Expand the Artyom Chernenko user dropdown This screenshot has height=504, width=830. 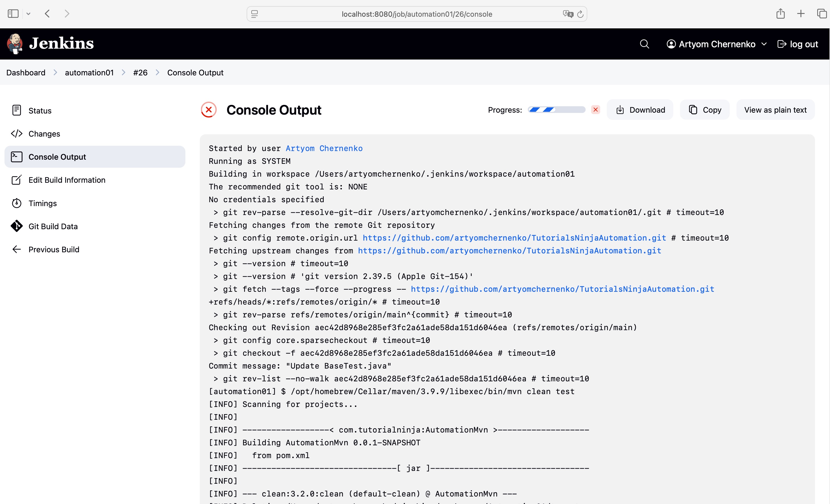point(764,44)
